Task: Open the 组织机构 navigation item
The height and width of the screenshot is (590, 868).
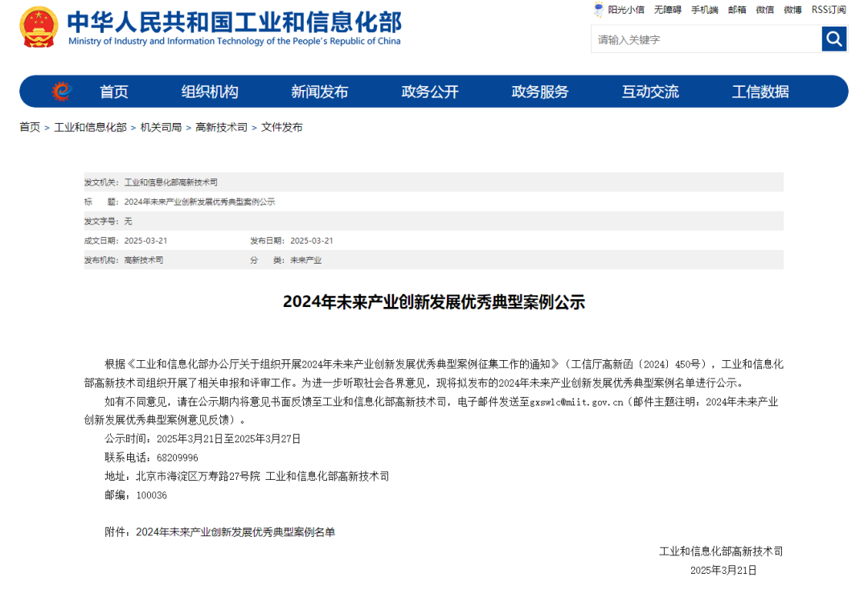Action: coord(210,92)
